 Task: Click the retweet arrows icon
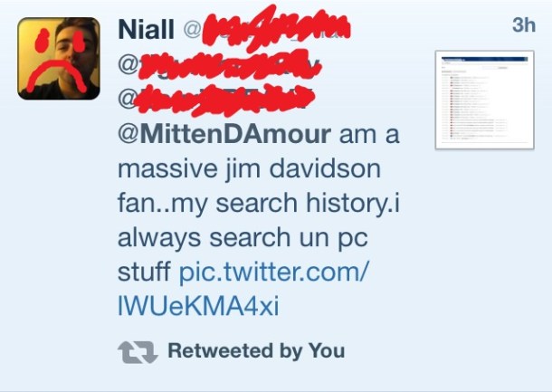pyautogui.click(x=138, y=352)
